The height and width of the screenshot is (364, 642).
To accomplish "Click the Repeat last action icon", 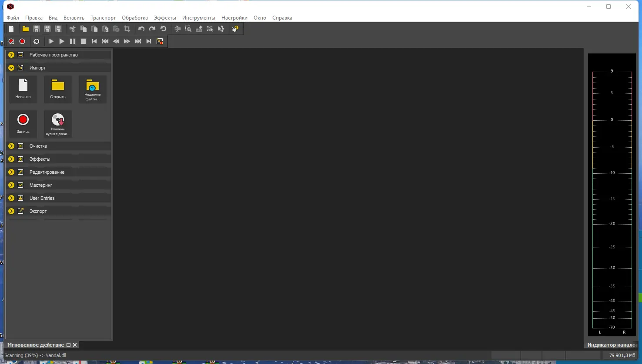I will pyautogui.click(x=164, y=29).
